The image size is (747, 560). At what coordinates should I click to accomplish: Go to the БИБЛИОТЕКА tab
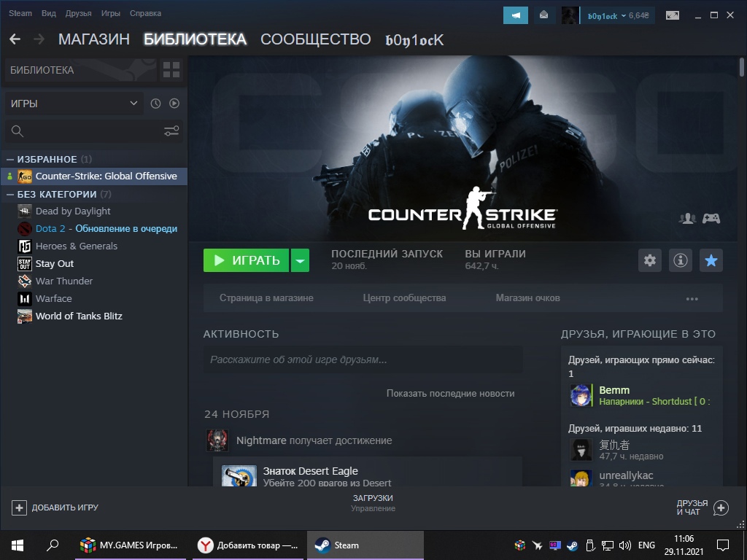(x=195, y=39)
